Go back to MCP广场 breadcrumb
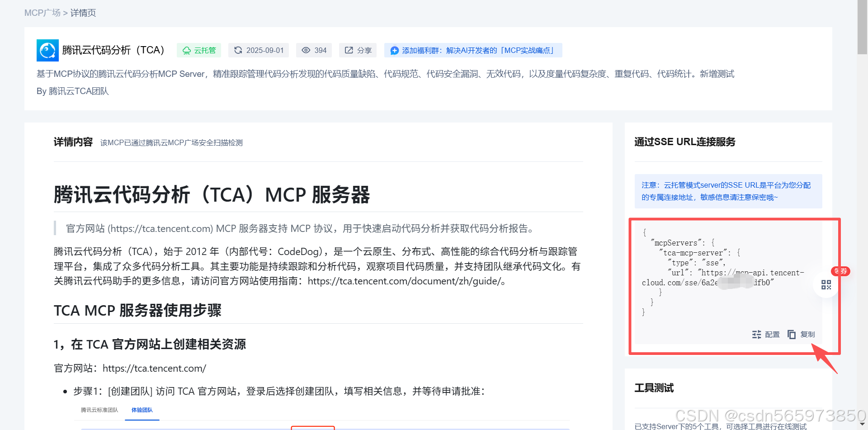The image size is (868, 430). point(42,13)
